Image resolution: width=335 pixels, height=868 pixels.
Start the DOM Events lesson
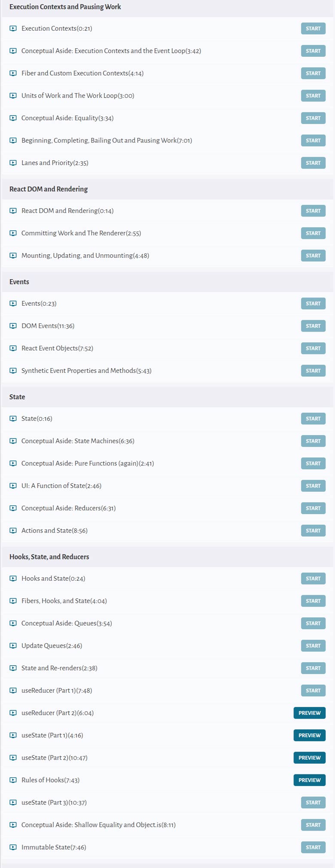click(x=313, y=326)
